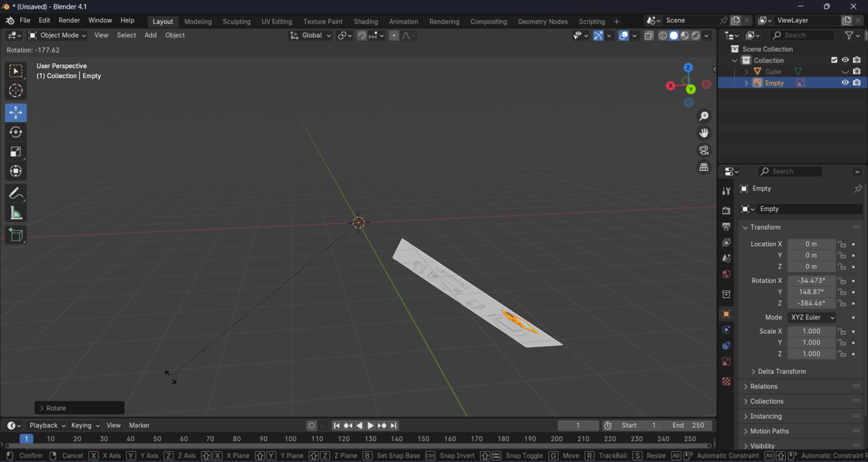Viewport: 868px width, 462px height.
Task: Select the Rotate tool in toolbar
Action: click(16, 132)
